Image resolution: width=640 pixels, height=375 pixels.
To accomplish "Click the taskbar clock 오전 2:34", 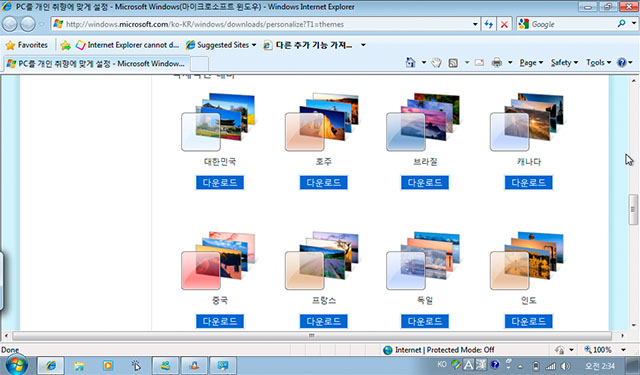I will coord(600,366).
